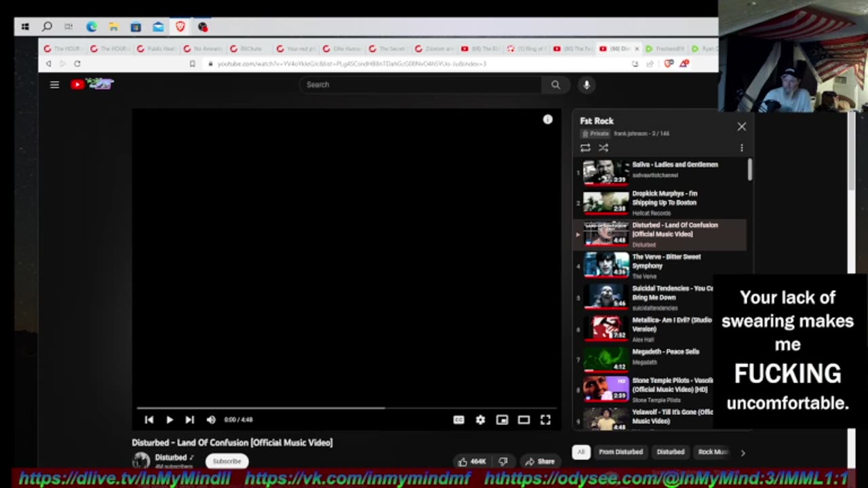Close the active YouTube tab
The width and height of the screenshot is (868, 488).
pyautogui.click(x=637, y=49)
